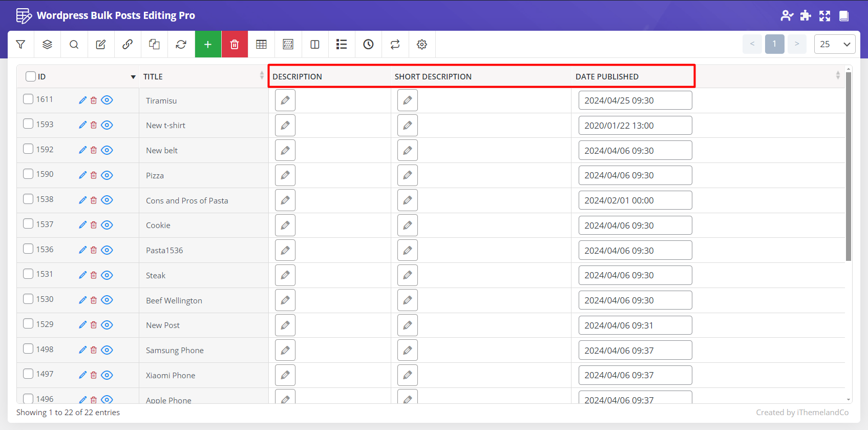Go to page 1 in pagination

774,44
